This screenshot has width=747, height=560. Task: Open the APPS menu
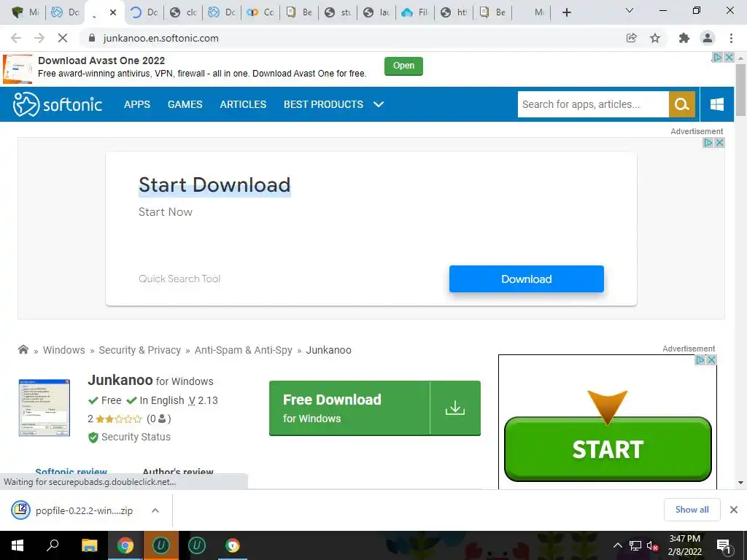[x=136, y=104]
